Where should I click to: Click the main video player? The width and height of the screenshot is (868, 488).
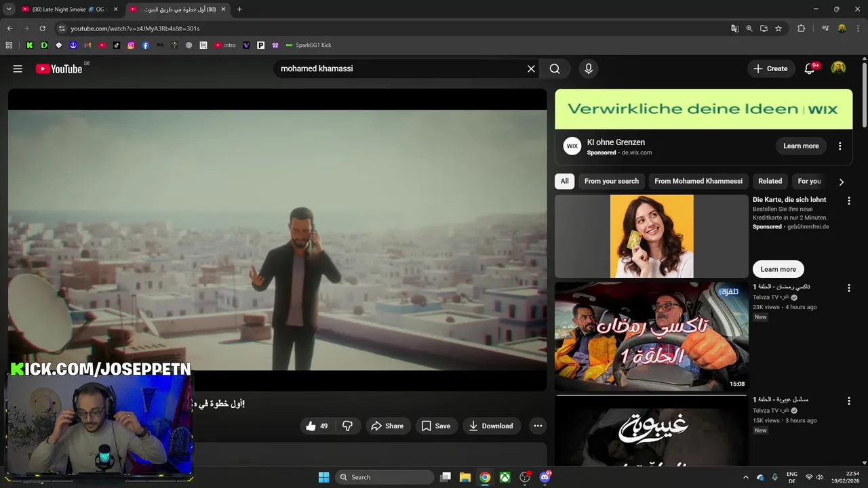[x=277, y=240]
